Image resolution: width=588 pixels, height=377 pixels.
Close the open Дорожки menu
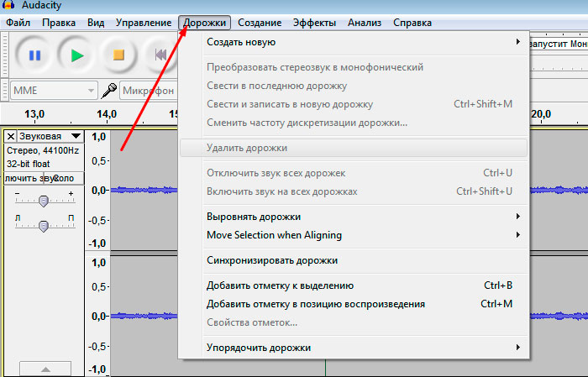pos(204,23)
